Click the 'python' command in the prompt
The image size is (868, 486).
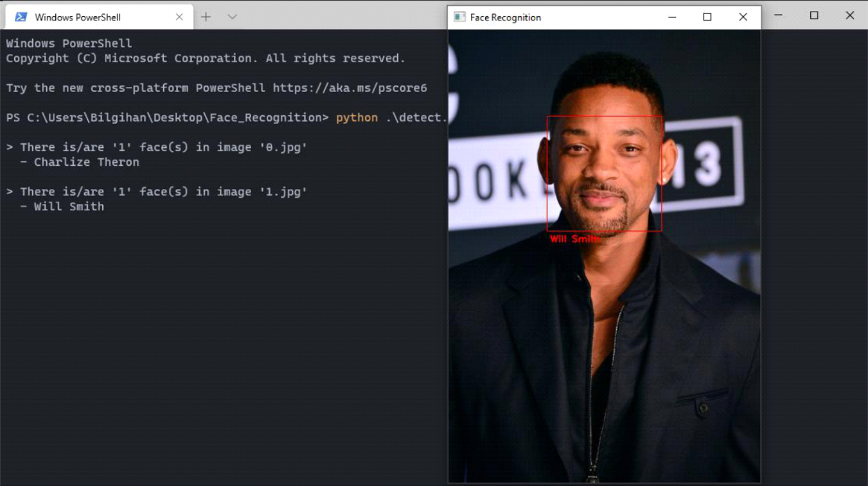click(357, 118)
